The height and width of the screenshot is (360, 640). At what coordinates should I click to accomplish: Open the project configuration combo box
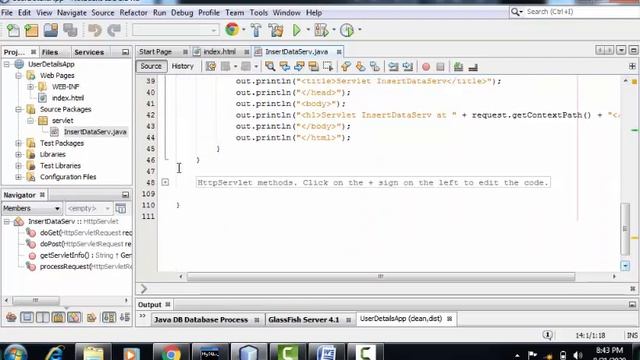click(x=176, y=30)
